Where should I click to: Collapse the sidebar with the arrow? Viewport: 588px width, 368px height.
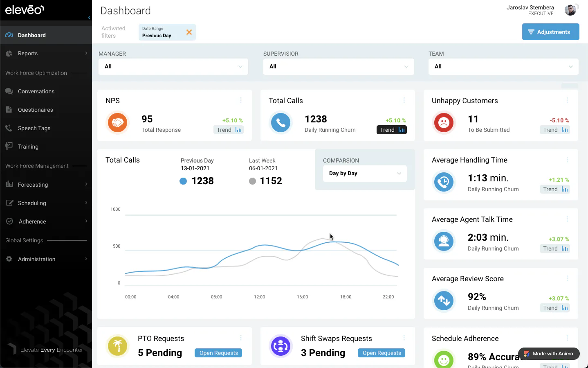(89, 18)
